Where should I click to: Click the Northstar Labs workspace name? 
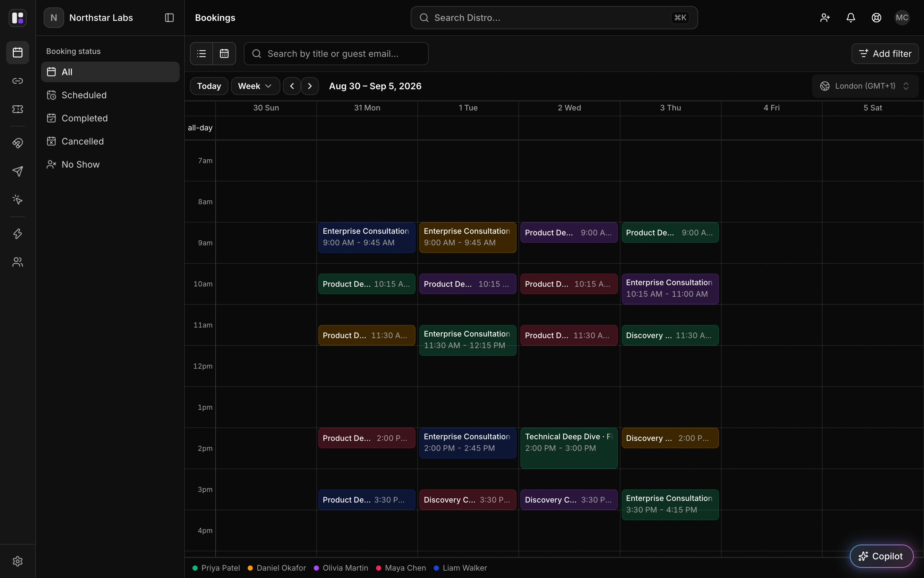(x=101, y=18)
